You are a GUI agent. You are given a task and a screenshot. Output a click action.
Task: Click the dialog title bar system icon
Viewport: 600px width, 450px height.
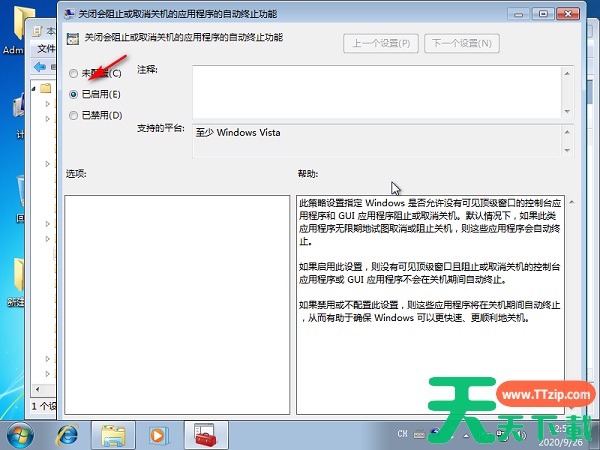[x=70, y=14]
